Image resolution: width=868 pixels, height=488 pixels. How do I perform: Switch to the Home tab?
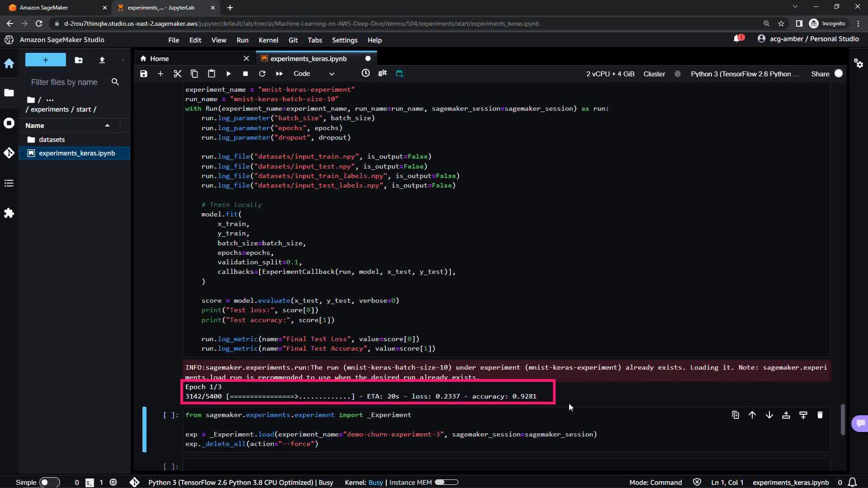(x=159, y=59)
